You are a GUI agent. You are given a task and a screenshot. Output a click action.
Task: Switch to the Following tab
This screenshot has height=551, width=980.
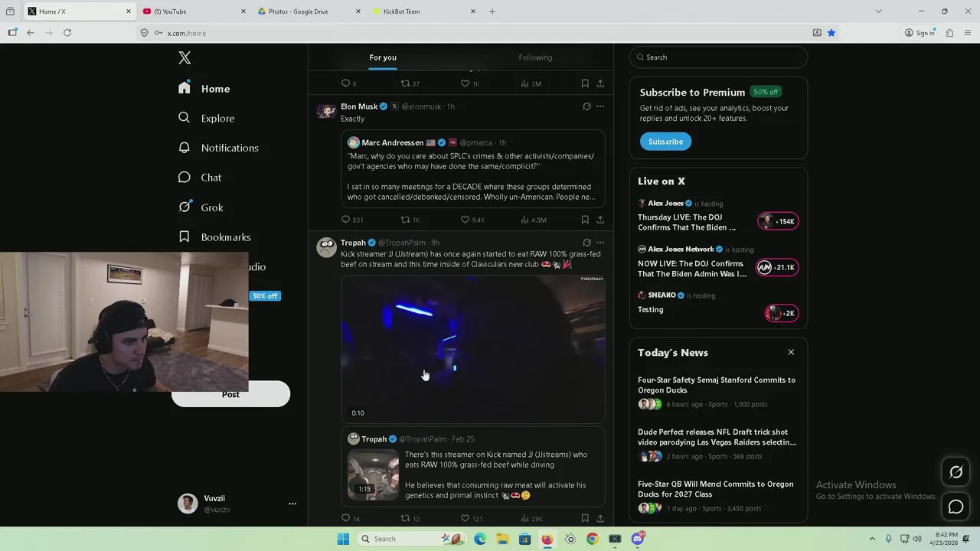535,57
